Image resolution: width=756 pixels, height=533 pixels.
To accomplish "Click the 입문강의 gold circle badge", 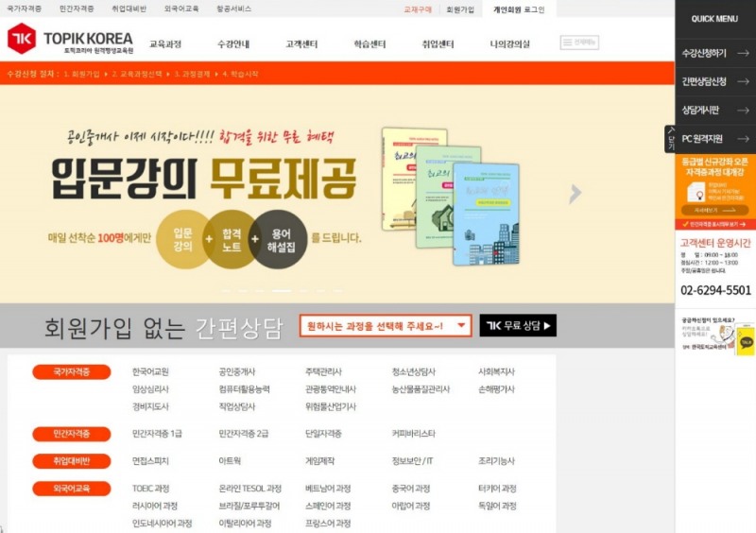I will (x=183, y=239).
